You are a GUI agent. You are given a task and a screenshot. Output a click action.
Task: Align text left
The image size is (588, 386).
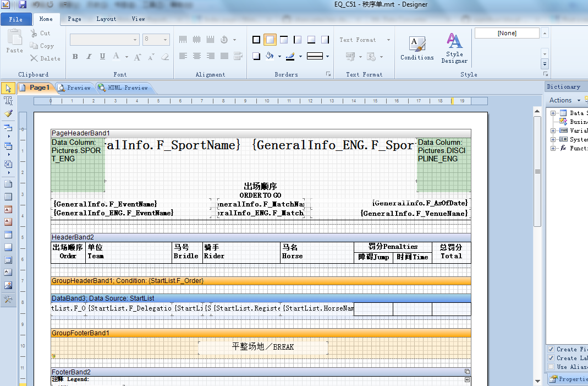point(183,56)
